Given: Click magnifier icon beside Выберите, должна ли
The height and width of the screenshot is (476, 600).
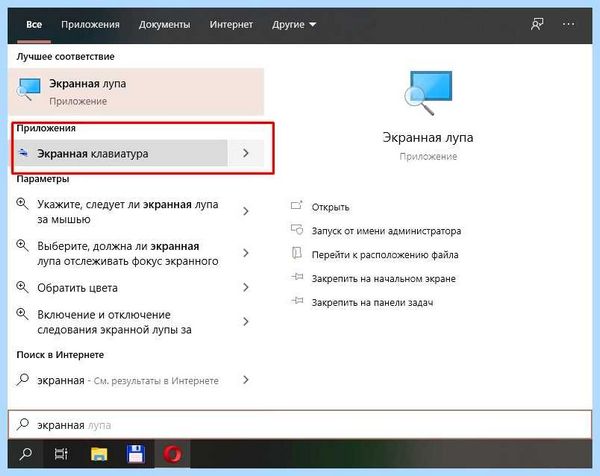Looking at the screenshot, I should (x=22, y=245).
